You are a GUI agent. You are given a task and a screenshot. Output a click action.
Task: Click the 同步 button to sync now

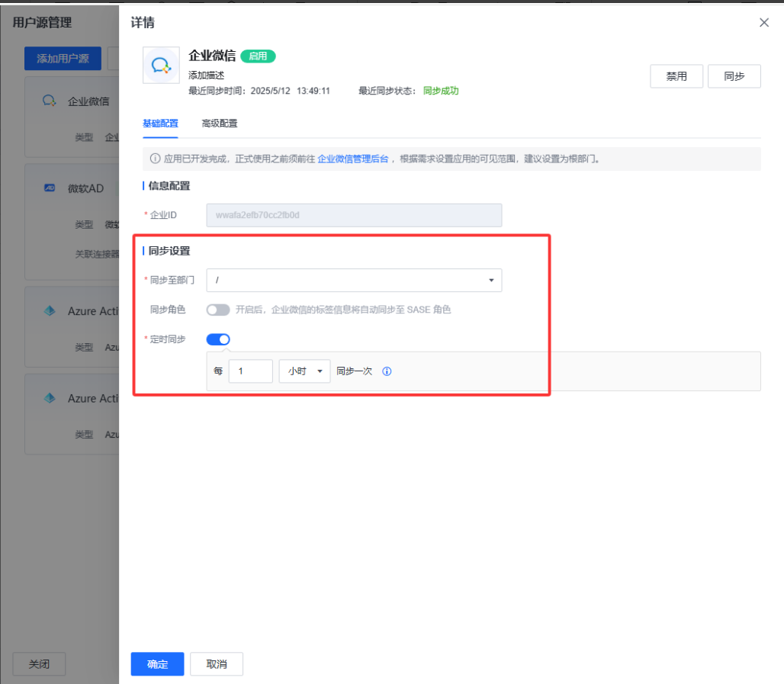click(734, 76)
